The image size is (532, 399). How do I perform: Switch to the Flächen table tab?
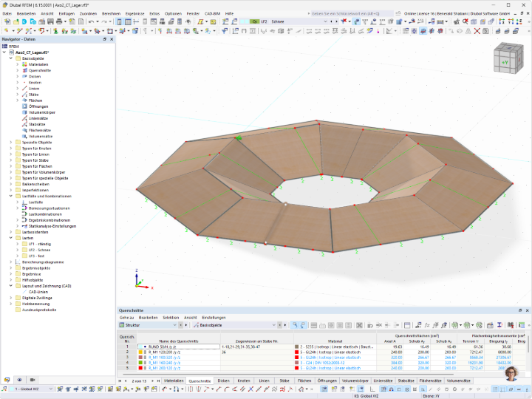(304, 381)
